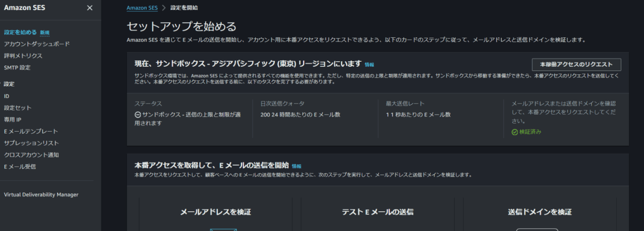Open SMTP 設定 page
The image size is (644, 231).
pyautogui.click(x=17, y=68)
